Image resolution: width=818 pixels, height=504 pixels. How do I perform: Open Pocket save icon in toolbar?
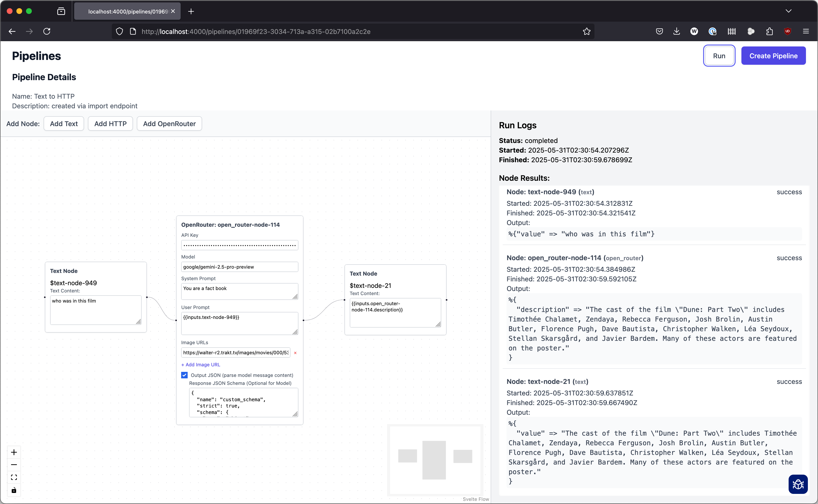[659, 31]
